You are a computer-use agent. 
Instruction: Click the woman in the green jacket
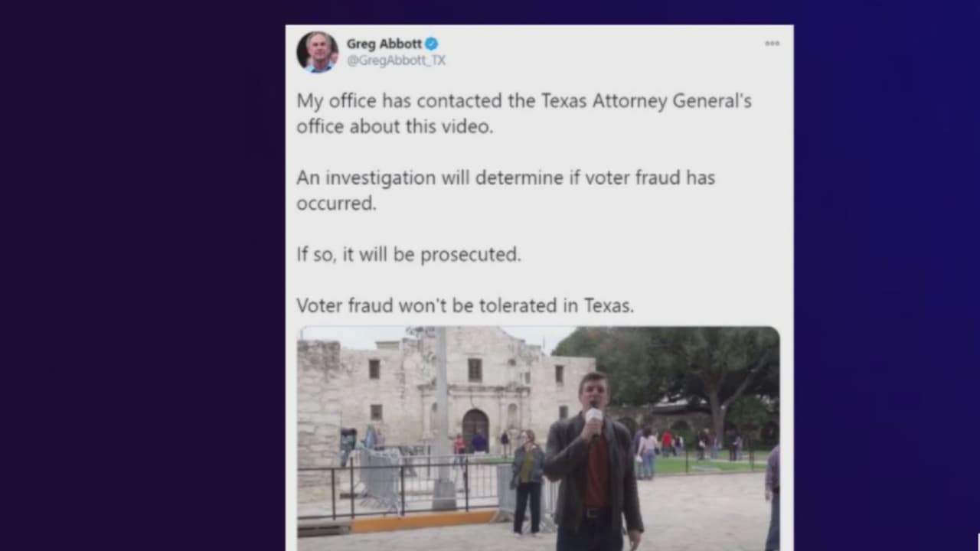(x=528, y=482)
